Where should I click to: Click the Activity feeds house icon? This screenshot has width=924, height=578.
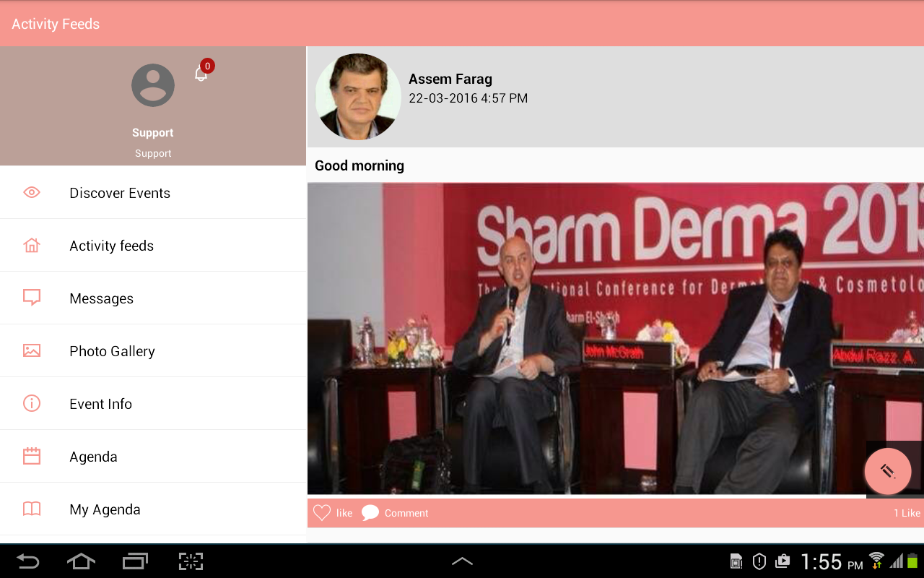tap(32, 246)
